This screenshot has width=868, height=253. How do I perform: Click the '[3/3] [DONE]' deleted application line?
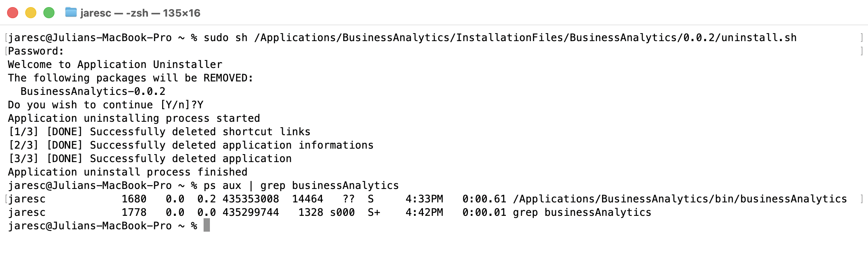150,159
